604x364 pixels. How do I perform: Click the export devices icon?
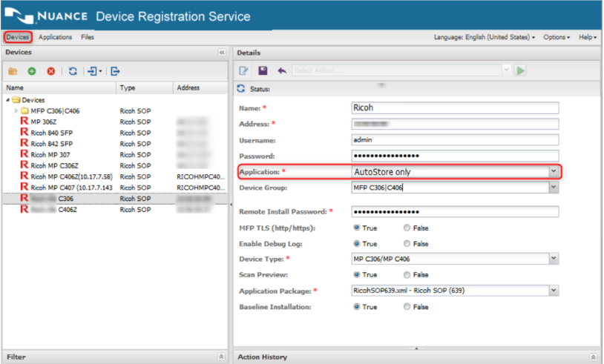pyautogui.click(x=115, y=71)
